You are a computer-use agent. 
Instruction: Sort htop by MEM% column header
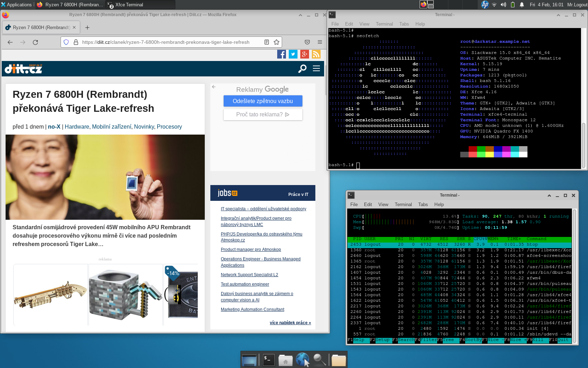click(493, 239)
